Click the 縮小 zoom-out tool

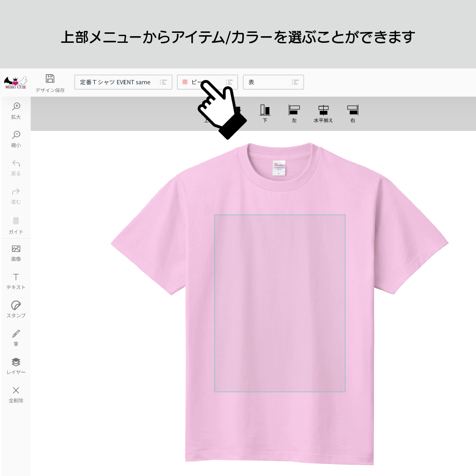click(16, 139)
